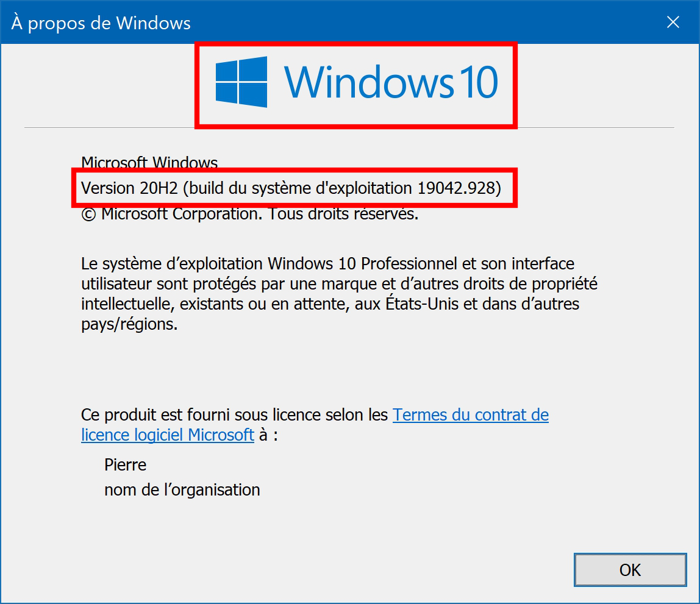Click the Windows 10 wordmark text
Screen dimensions: 700x604
click(391, 82)
